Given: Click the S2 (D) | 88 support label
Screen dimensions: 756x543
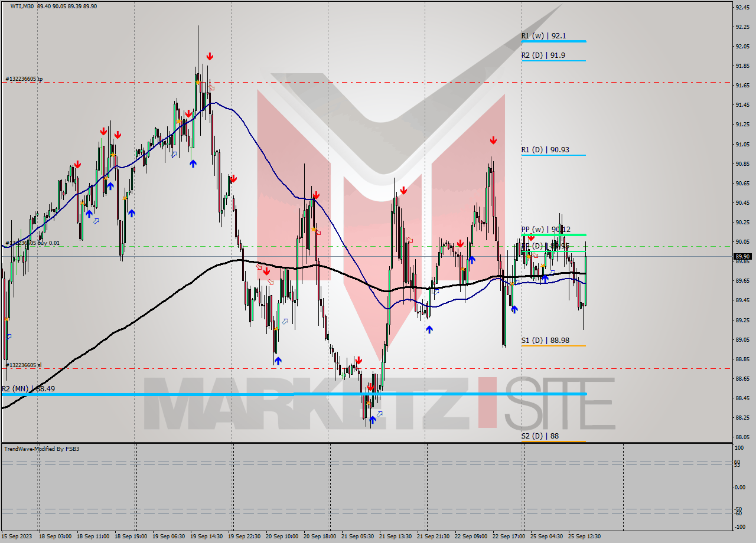Looking at the screenshot, I should 540,436.
